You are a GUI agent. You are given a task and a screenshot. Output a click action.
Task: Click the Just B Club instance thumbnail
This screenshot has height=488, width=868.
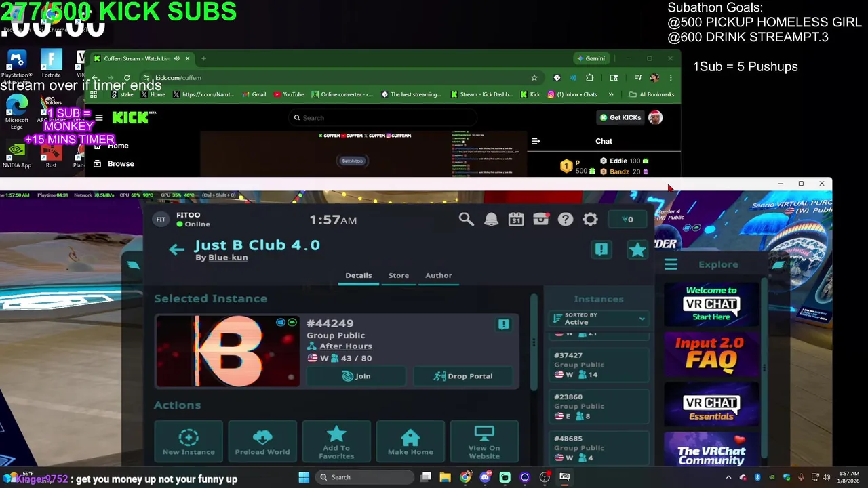(x=227, y=351)
